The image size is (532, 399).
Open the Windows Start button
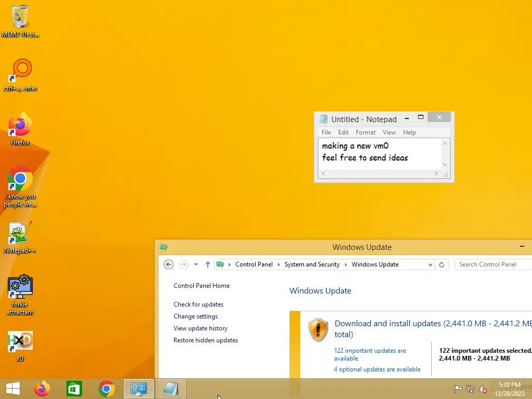[x=13, y=389]
